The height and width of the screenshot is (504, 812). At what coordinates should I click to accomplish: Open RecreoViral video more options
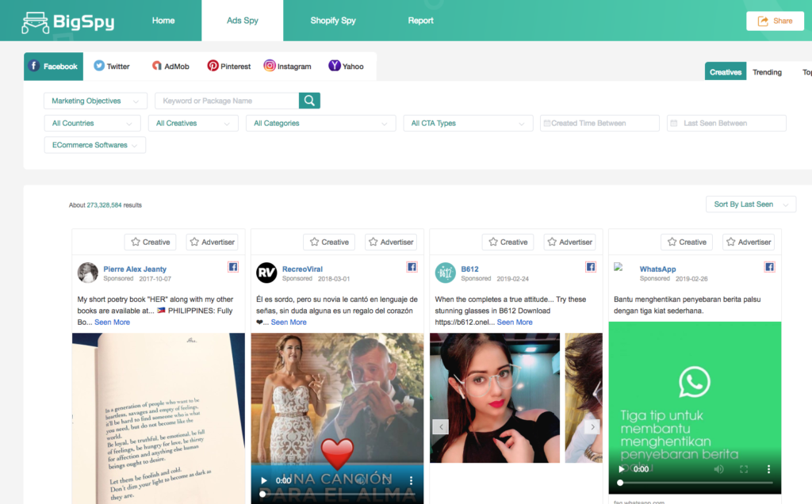tap(412, 481)
